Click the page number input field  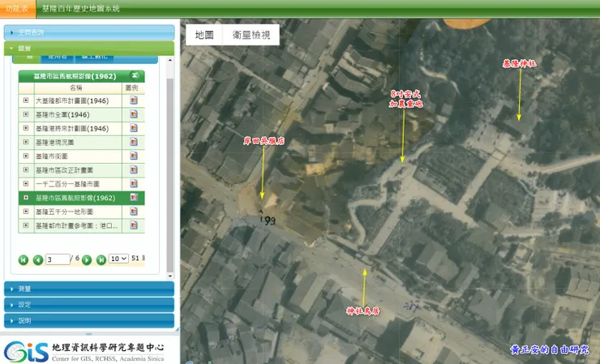(x=58, y=259)
